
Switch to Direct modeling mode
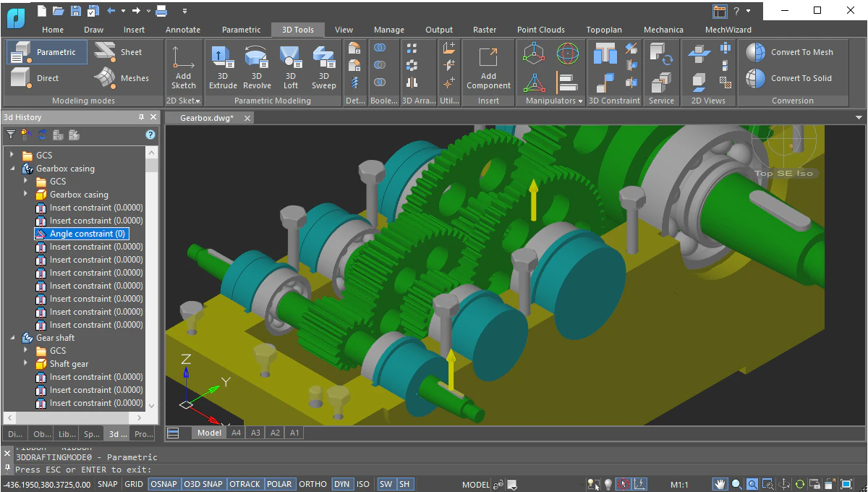(45, 77)
